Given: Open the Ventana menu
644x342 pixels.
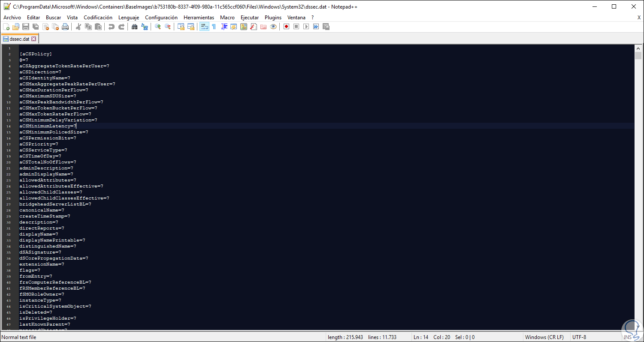Looking at the screenshot, I should click(296, 18).
